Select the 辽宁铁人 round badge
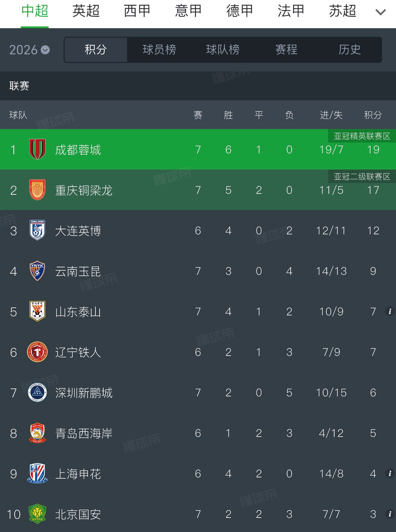 [x=37, y=352]
